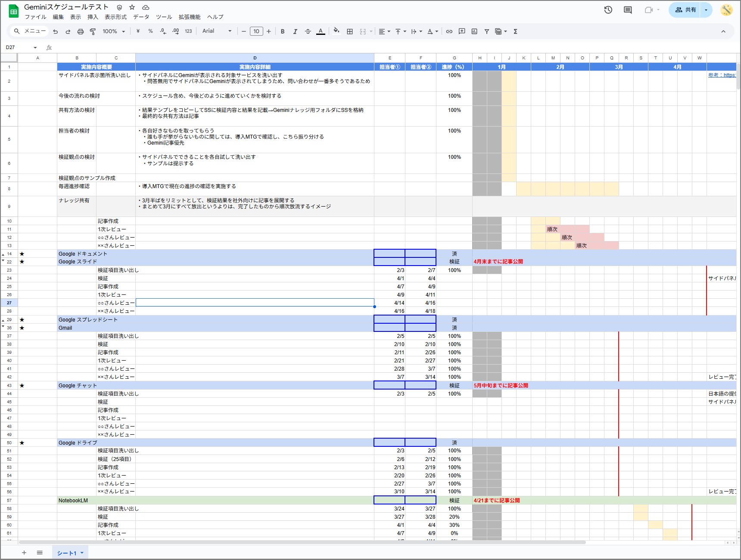Open ファイル menu

(35, 17)
